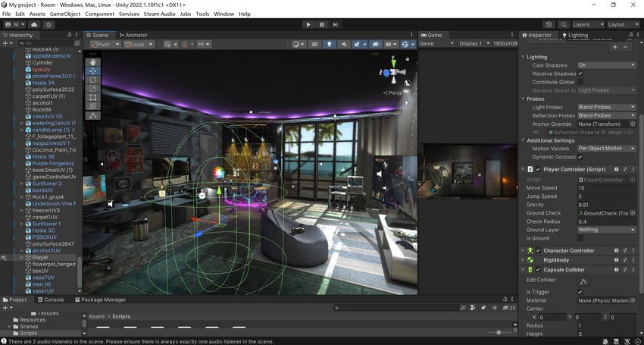Screen dimensions: 644x345
Task: Click the Move Speed input field
Action: (607, 188)
